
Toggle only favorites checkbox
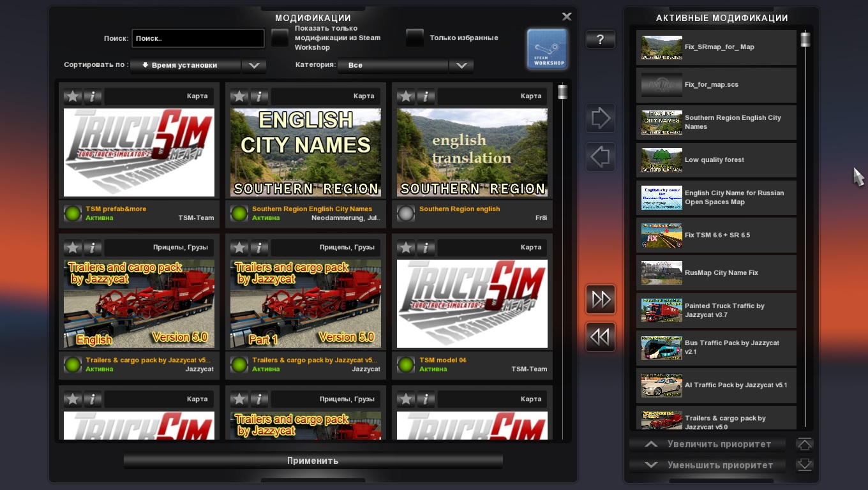pyautogui.click(x=415, y=38)
